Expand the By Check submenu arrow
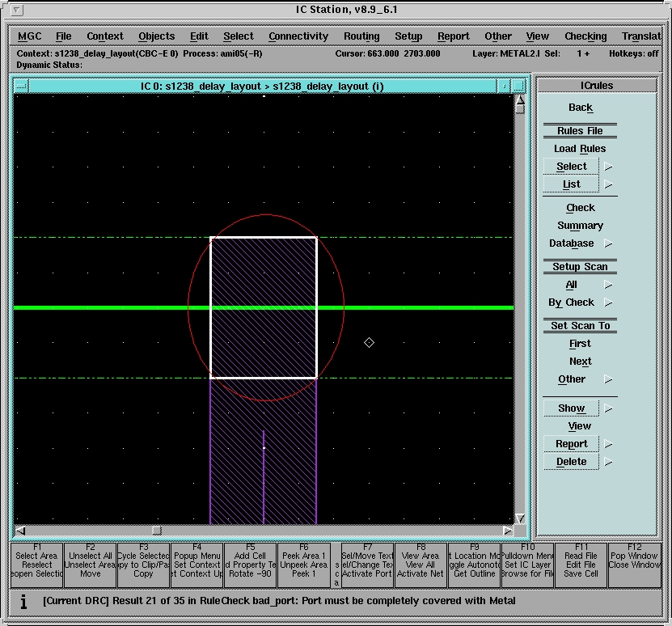This screenshot has width=672, height=626. pyautogui.click(x=609, y=302)
